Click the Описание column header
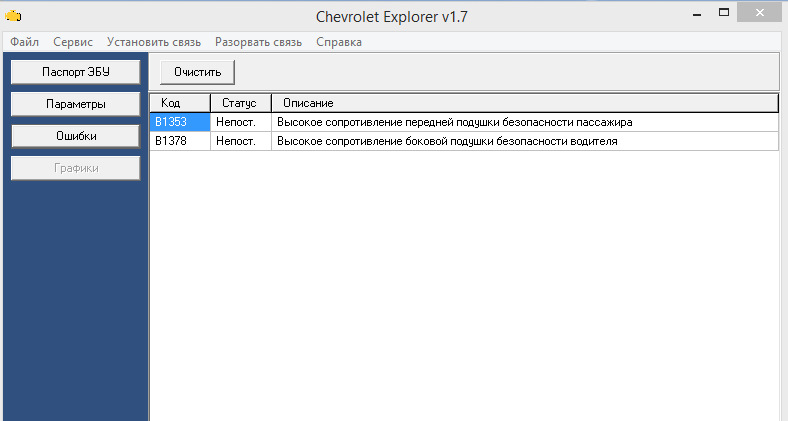The height and width of the screenshot is (421, 788). [x=525, y=103]
